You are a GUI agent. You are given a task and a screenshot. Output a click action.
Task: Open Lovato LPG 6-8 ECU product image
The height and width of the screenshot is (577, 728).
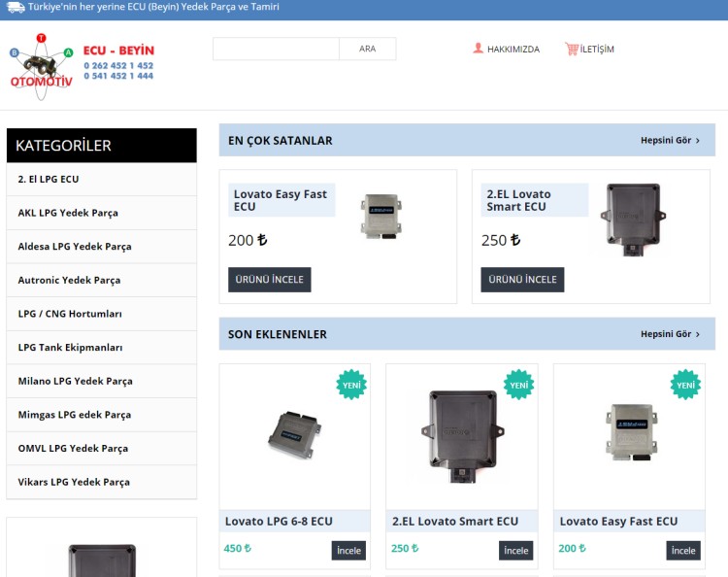(295, 434)
